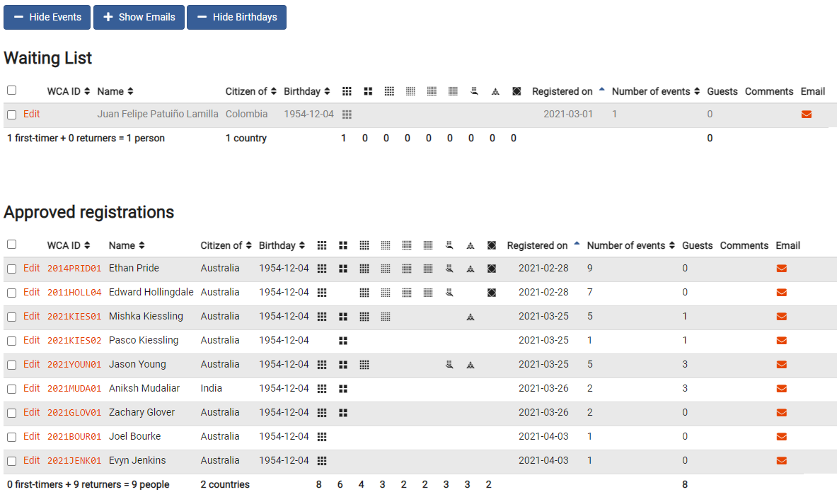Click the 2x2 Cube event icon header
Image resolution: width=837 pixels, height=504 pixels.
pos(343,245)
